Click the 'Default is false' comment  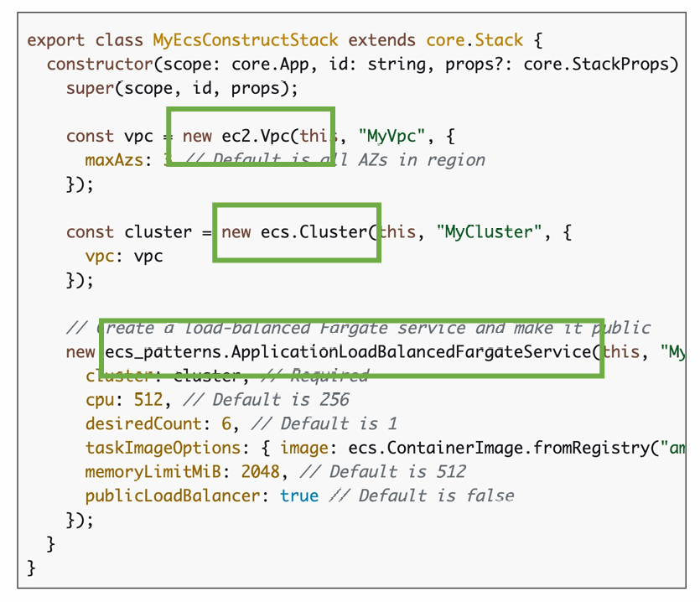[437, 496]
